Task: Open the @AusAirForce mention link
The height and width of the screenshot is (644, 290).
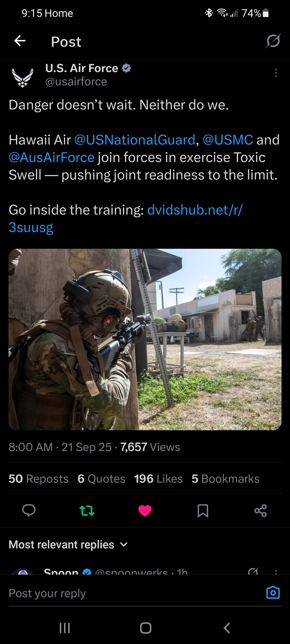Action: point(52,157)
